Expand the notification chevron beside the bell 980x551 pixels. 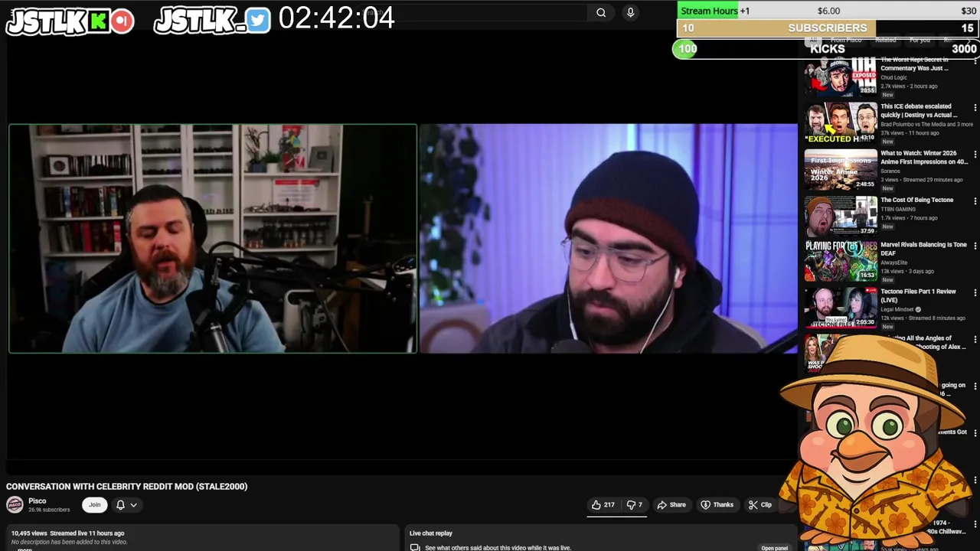pyautogui.click(x=133, y=504)
